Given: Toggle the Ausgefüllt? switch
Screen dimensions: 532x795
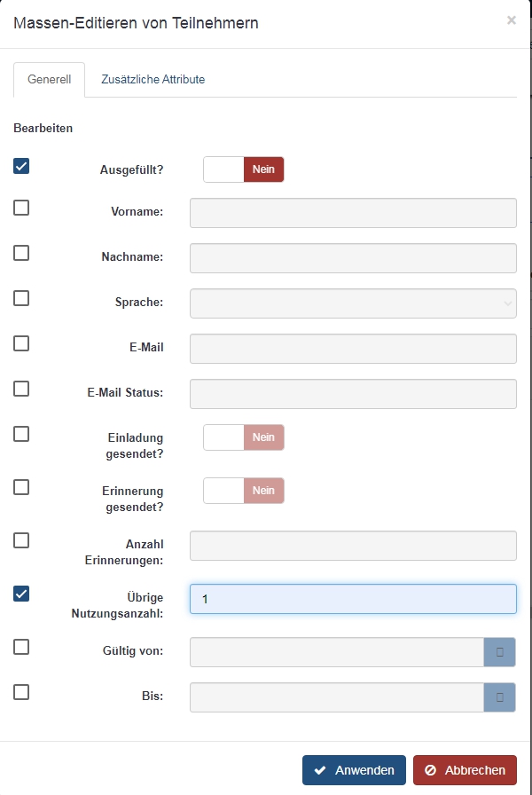Looking at the screenshot, I should 244,169.
